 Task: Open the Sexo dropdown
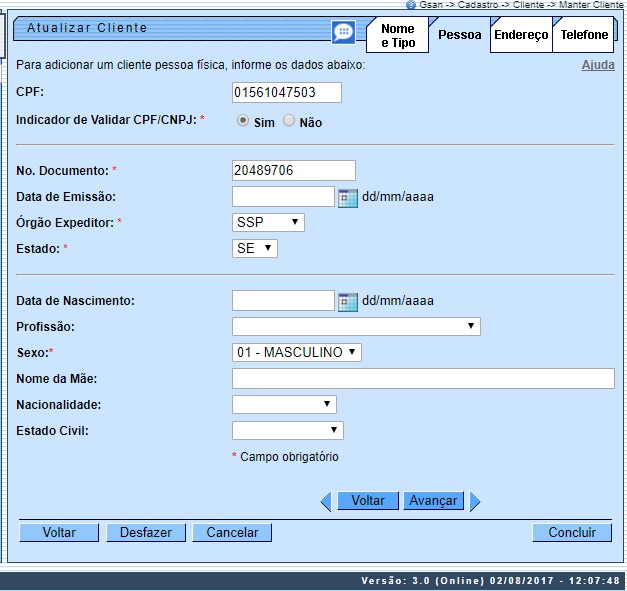296,353
